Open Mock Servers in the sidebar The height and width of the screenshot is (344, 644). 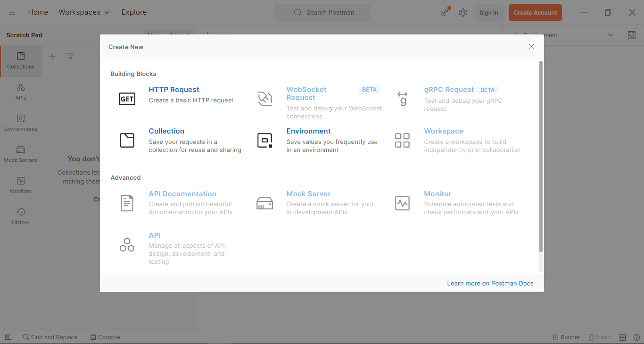click(x=21, y=154)
